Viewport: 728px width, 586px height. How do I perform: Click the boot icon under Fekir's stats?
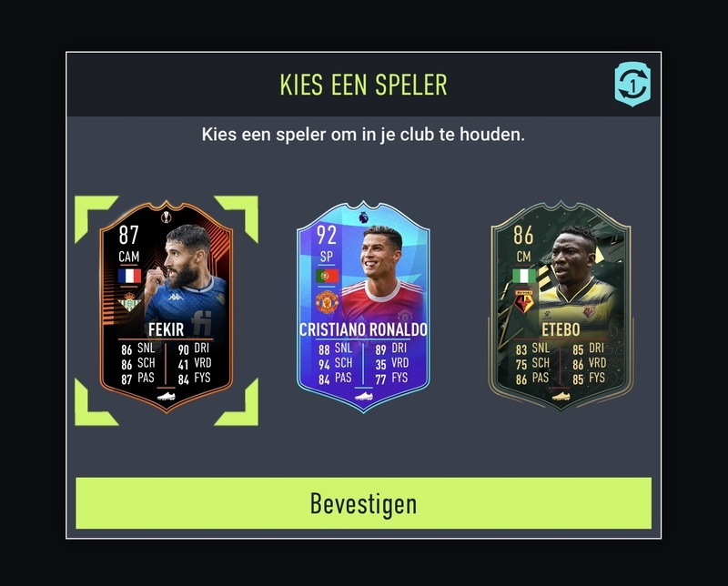pos(167,396)
